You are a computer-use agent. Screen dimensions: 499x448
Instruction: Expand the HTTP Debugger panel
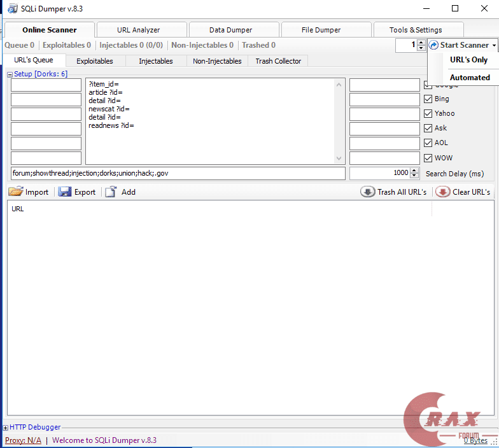(x=5, y=428)
